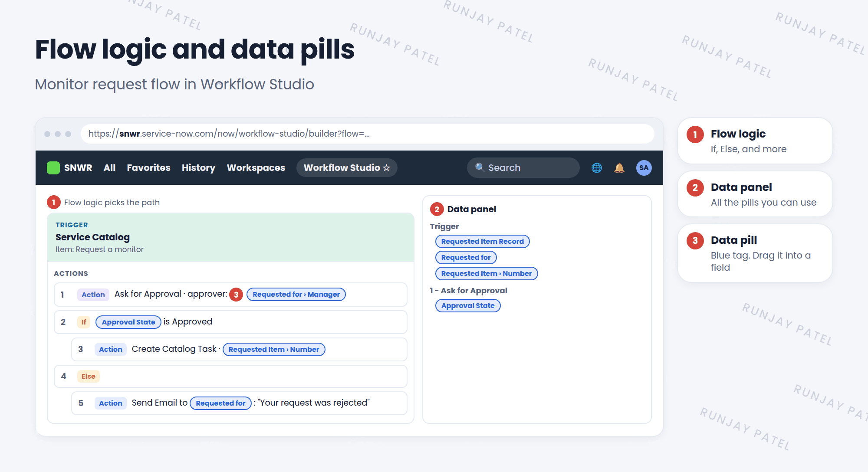Click the ACTIONS section label
The height and width of the screenshot is (472, 868).
71,273
